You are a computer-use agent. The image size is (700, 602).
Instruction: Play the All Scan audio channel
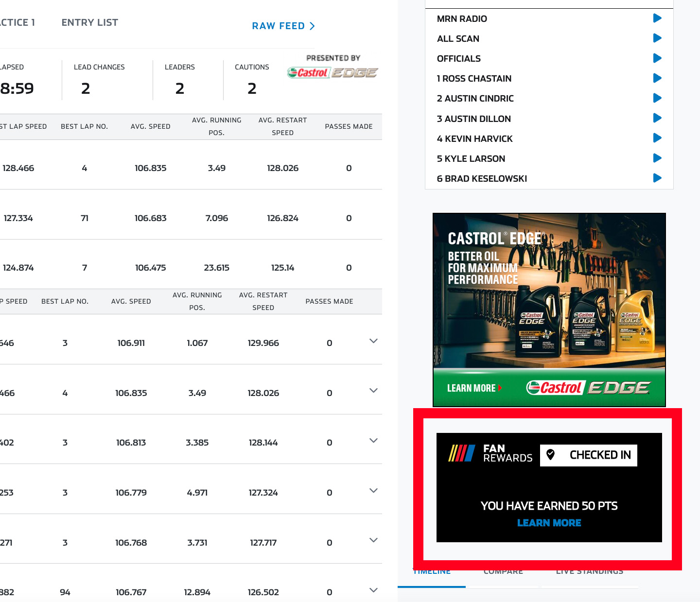pyautogui.click(x=657, y=38)
